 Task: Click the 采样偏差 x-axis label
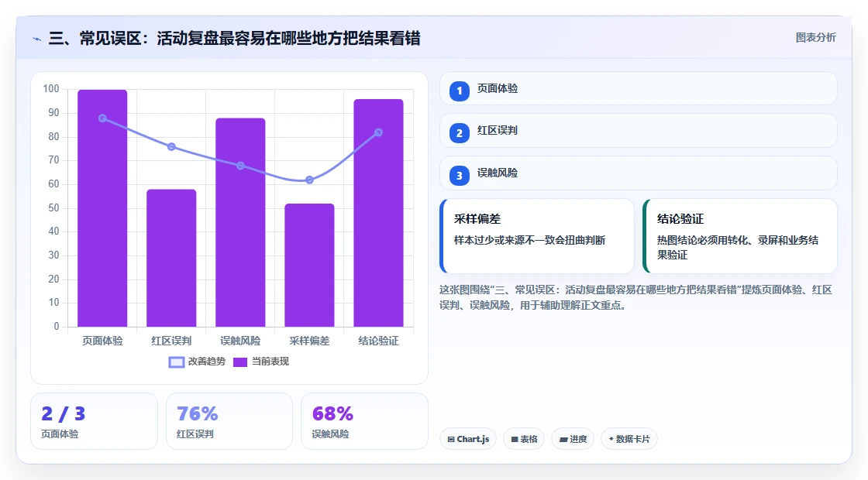[x=309, y=341]
